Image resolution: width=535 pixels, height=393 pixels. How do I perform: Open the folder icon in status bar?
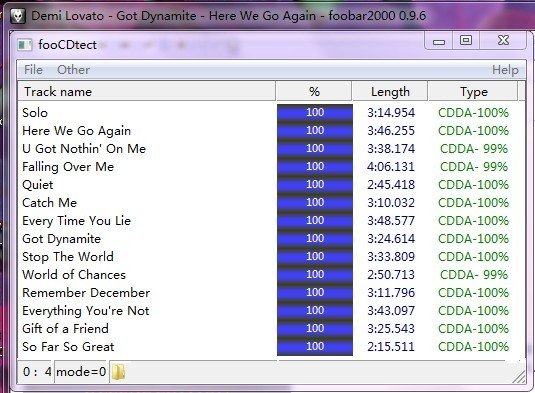118,372
